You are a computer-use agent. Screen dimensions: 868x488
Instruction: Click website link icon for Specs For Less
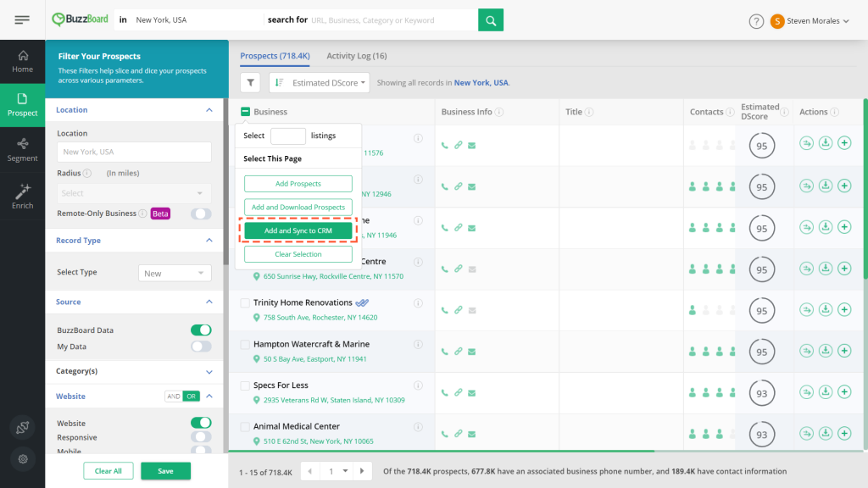pos(459,393)
